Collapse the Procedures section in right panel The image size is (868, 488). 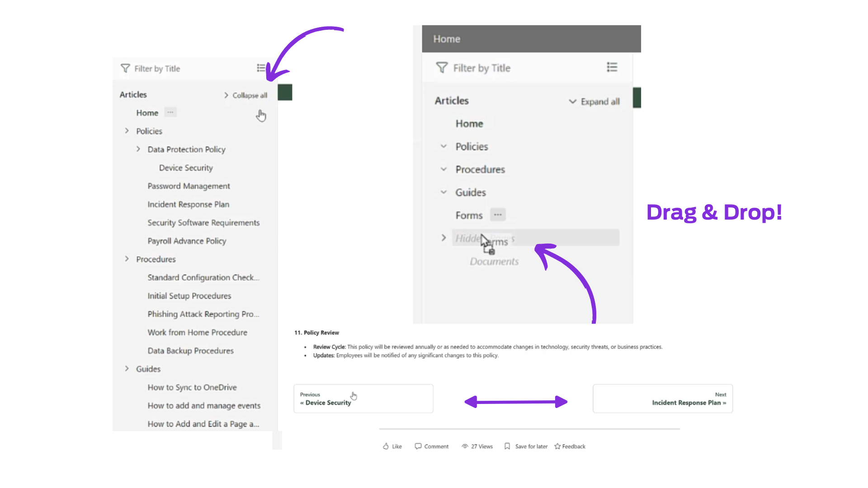443,169
